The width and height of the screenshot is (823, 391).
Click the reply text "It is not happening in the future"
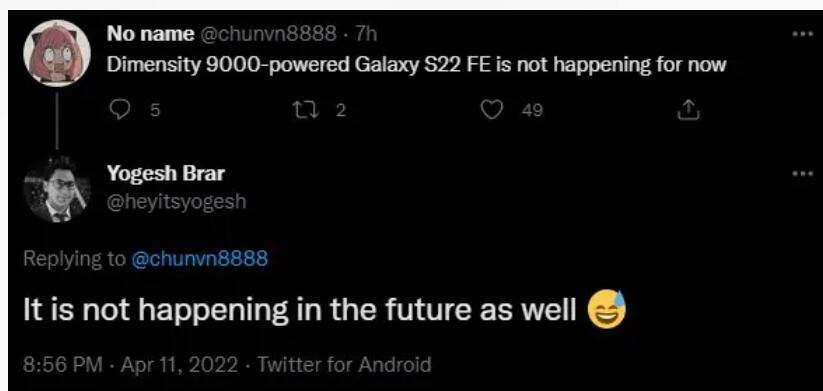(248, 311)
